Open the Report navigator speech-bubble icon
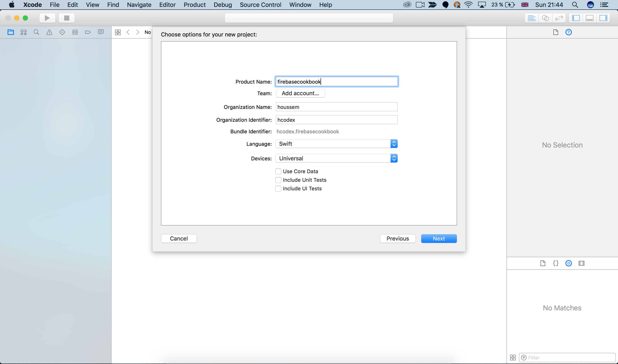Screen dimensions: 618x364 [101, 32]
